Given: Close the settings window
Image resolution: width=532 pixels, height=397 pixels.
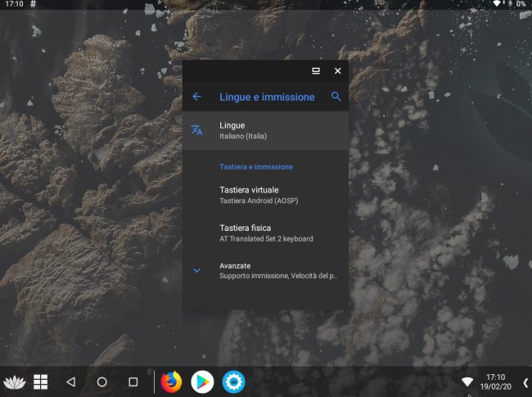Looking at the screenshot, I should [x=337, y=71].
